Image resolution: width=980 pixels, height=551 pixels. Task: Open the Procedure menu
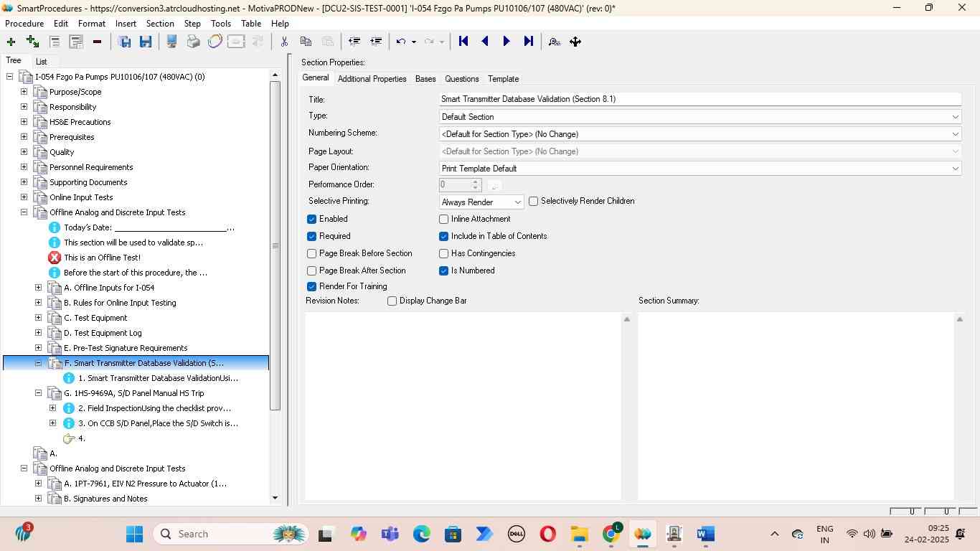tap(24, 24)
